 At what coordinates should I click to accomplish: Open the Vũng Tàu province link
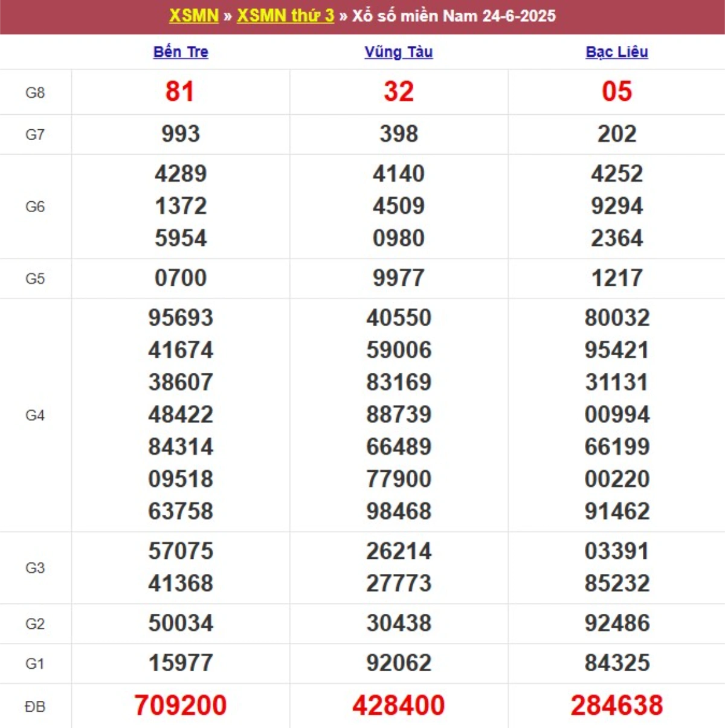click(399, 52)
